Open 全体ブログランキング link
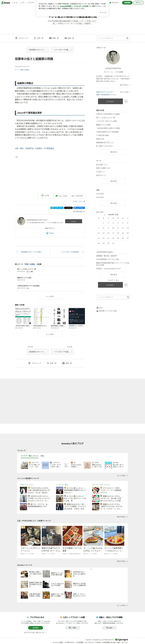This screenshot has width=145, height=644. pos(105,92)
